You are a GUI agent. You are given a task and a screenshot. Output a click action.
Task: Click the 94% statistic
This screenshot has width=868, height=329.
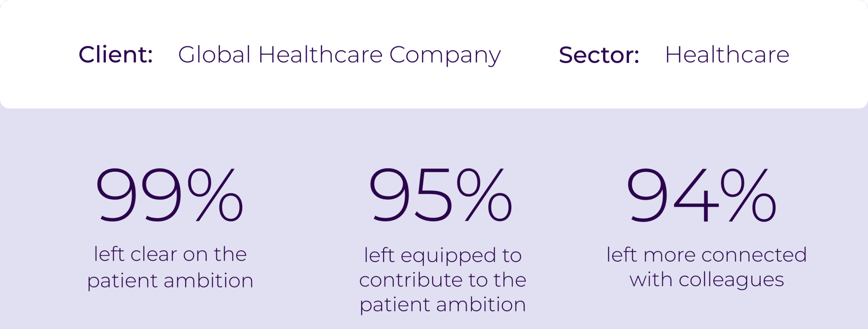tap(701, 195)
